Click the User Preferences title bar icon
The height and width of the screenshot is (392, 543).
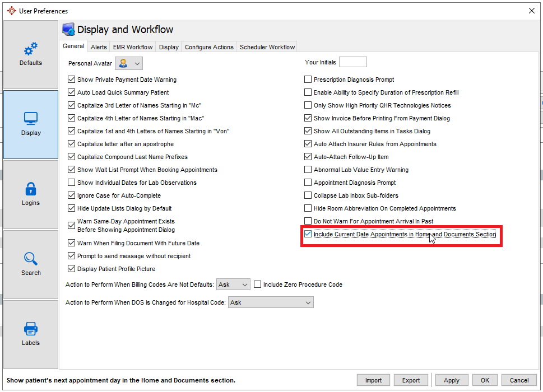(x=11, y=11)
